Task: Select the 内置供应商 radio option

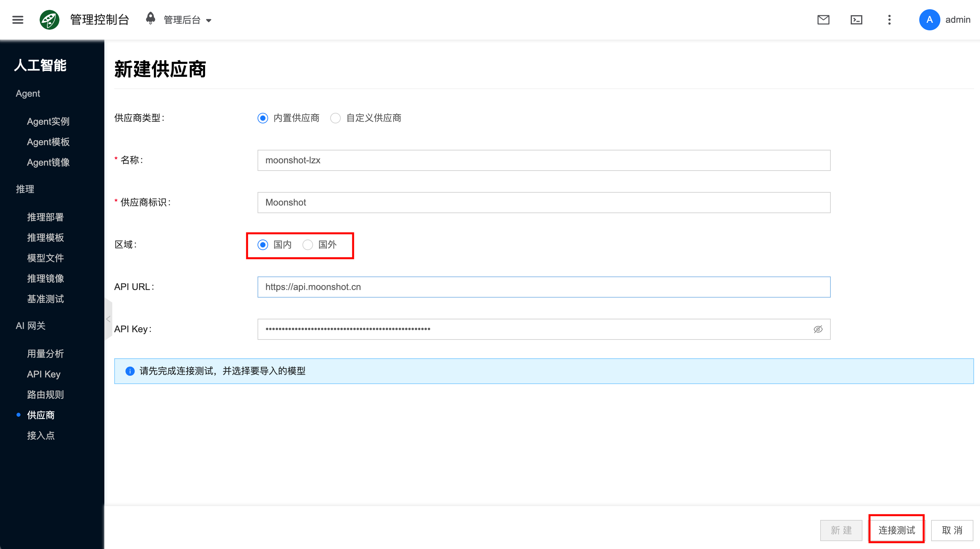Action: click(289, 118)
